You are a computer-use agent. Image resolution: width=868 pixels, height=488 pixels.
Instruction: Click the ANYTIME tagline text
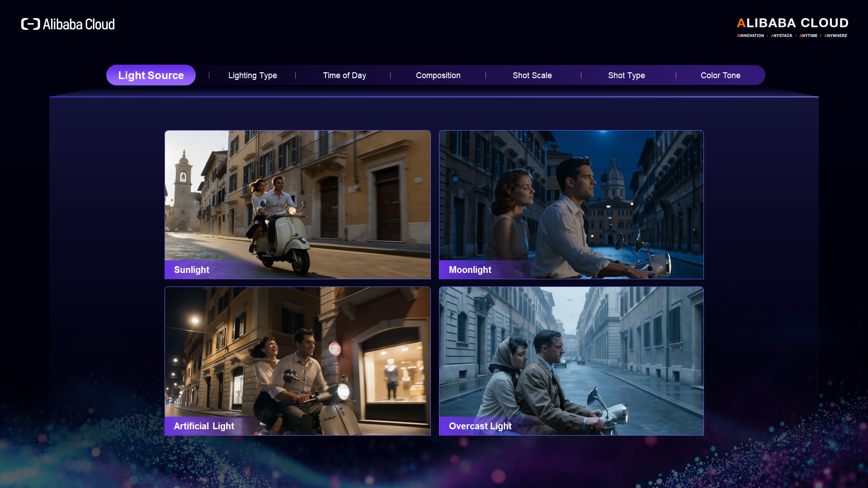click(x=808, y=36)
